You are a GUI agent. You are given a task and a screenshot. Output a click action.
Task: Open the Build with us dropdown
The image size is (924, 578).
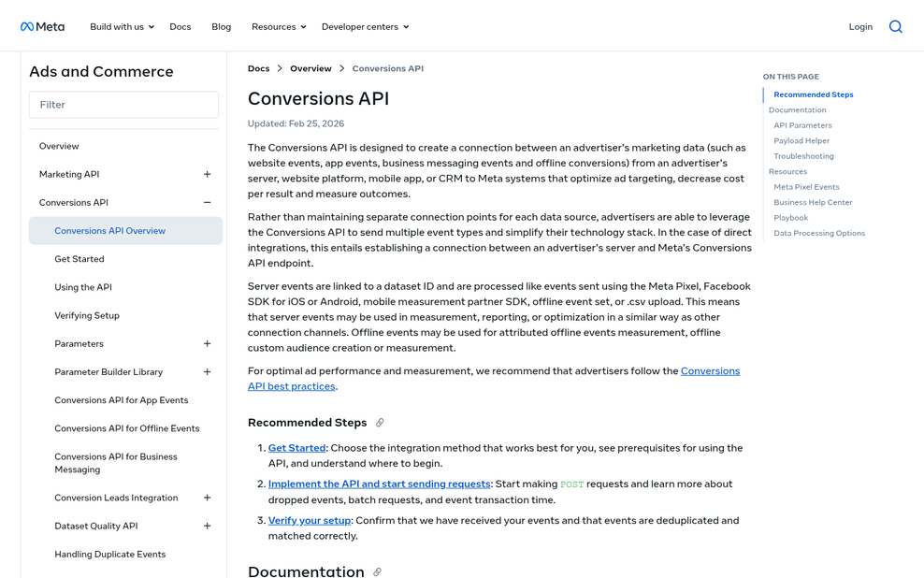pos(122,26)
